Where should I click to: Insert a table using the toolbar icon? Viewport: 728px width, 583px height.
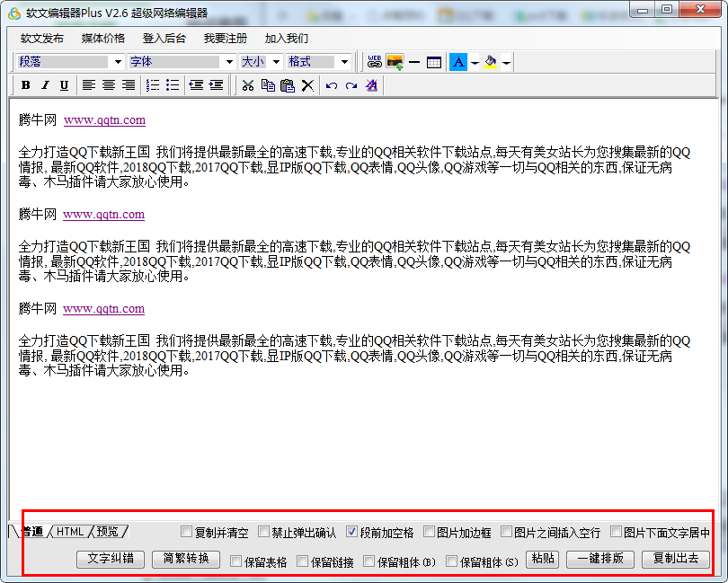pos(434,62)
